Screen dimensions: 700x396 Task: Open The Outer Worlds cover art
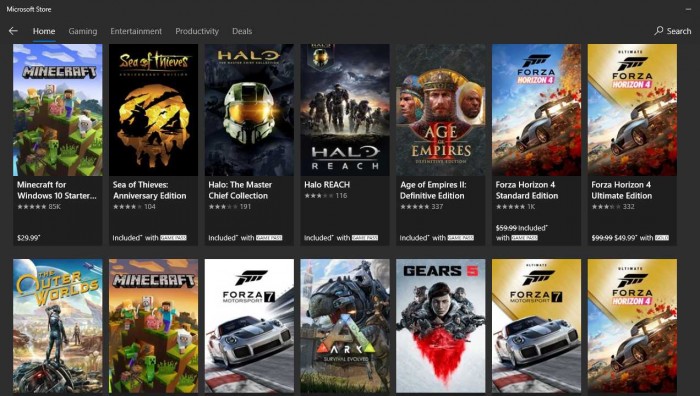[58, 326]
